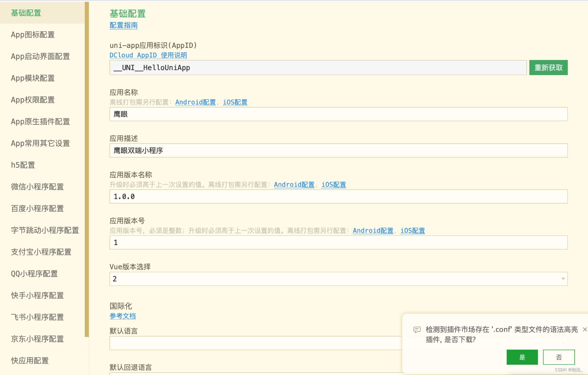This screenshot has width=588, height=375.
Task: Select the 基础配置 sidebar tab
Action: click(42, 13)
